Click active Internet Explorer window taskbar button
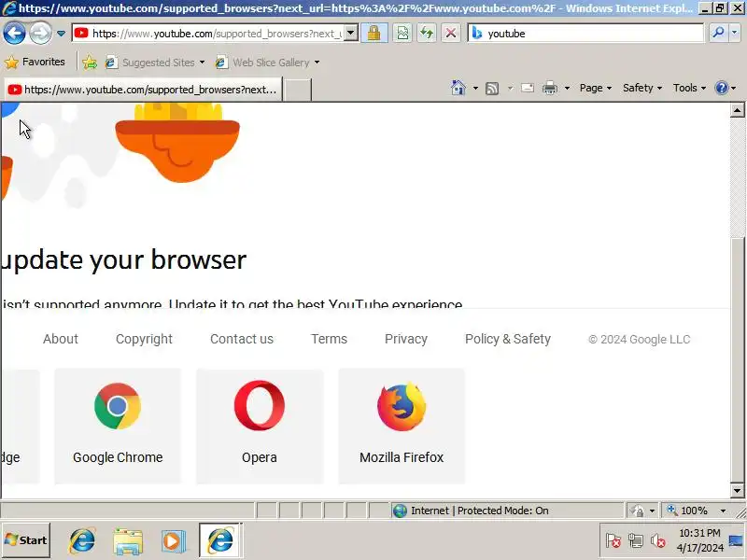 click(219, 540)
